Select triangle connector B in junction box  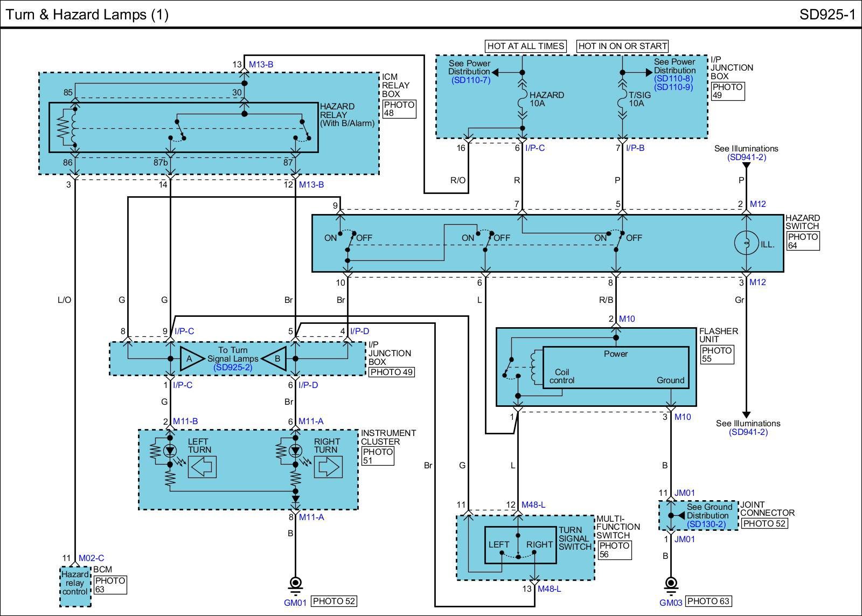(x=276, y=358)
